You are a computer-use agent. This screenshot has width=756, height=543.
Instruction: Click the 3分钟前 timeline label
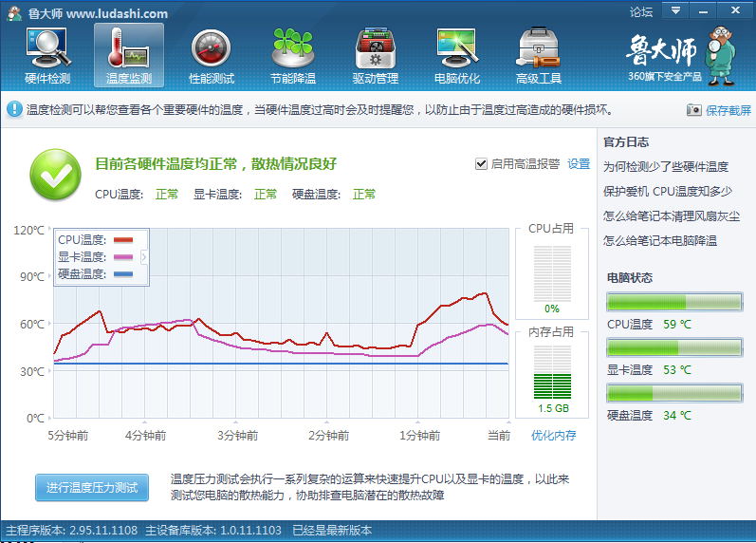(x=237, y=436)
